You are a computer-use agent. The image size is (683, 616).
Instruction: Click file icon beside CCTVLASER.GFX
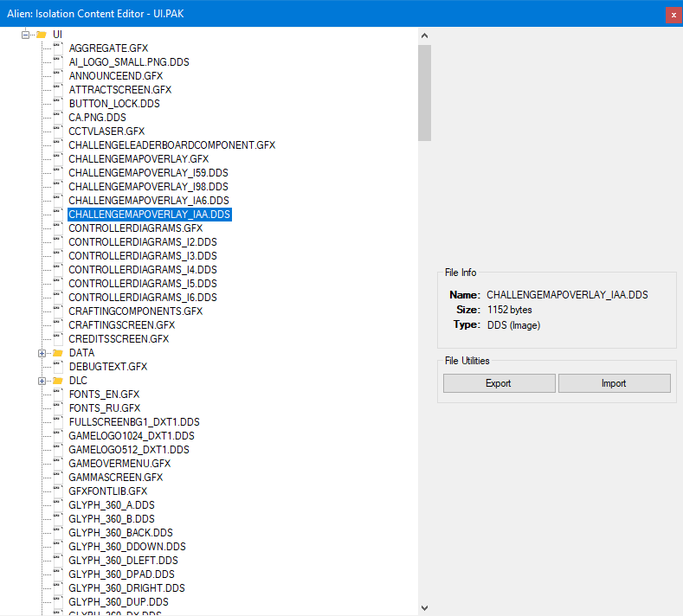58,131
